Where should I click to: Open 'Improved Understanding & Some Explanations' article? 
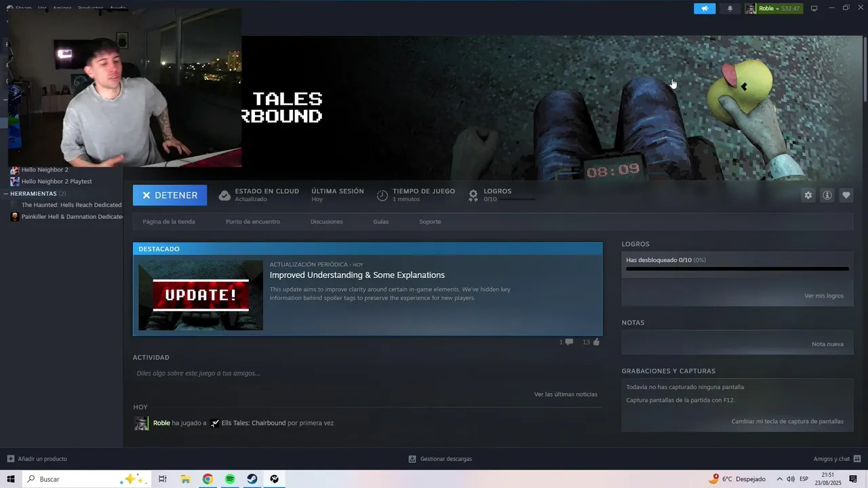[x=357, y=275]
